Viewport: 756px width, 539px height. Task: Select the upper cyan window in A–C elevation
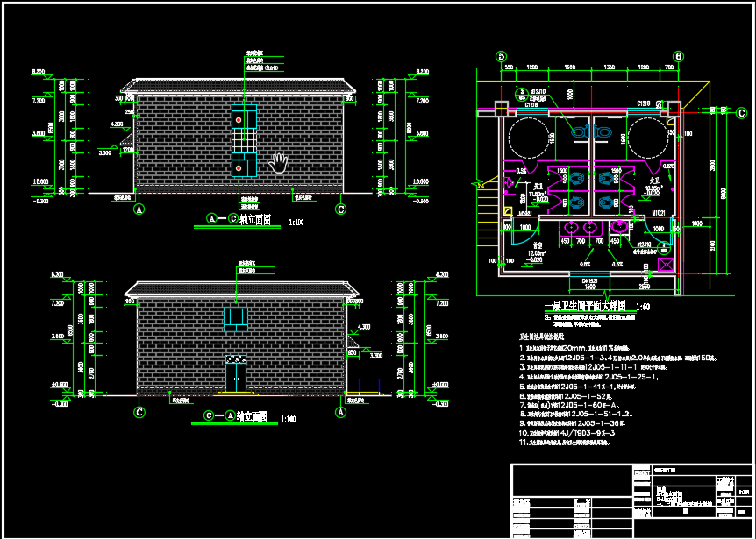[244, 117]
